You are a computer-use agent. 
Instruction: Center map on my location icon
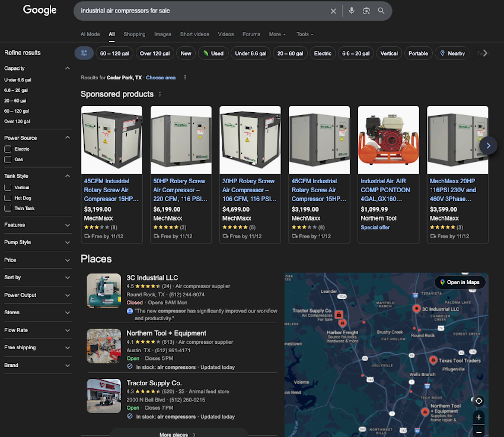pos(479,401)
